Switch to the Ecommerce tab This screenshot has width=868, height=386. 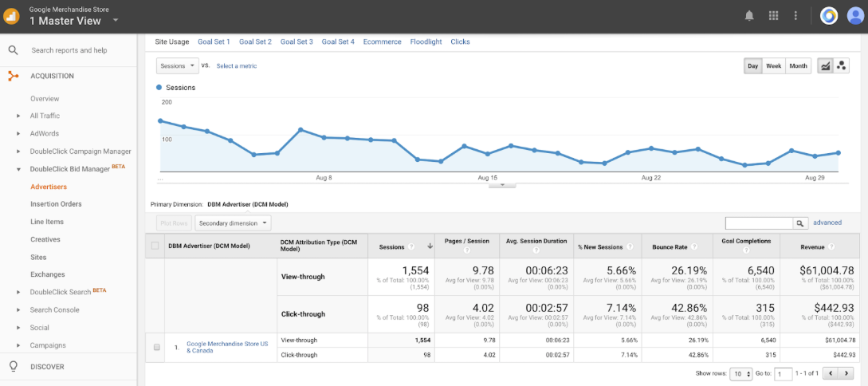382,41
